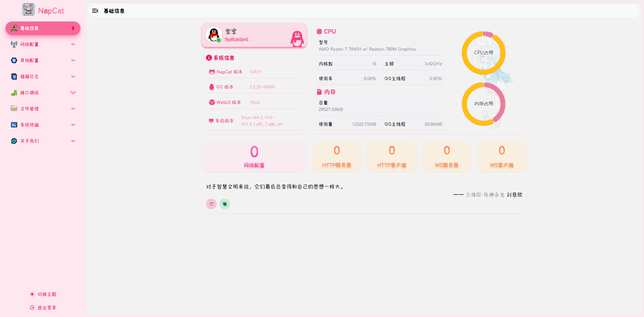This screenshot has height=317, width=644.
Task: Click 退出登录 to log out
Action: (43, 308)
